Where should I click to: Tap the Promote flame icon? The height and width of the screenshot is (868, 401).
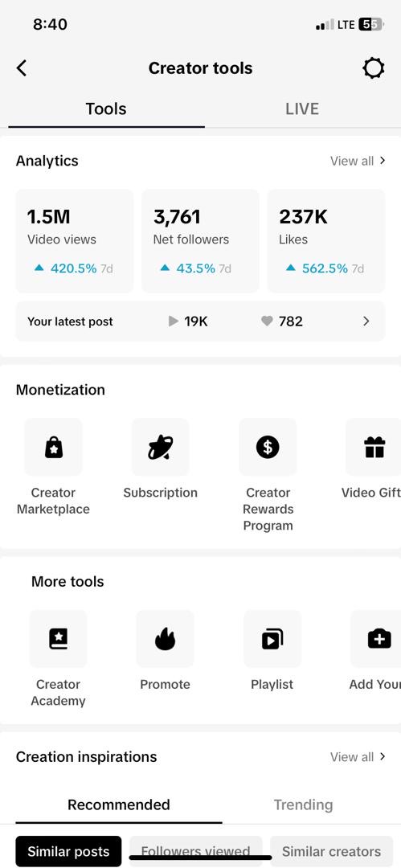click(x=165, y=639)
